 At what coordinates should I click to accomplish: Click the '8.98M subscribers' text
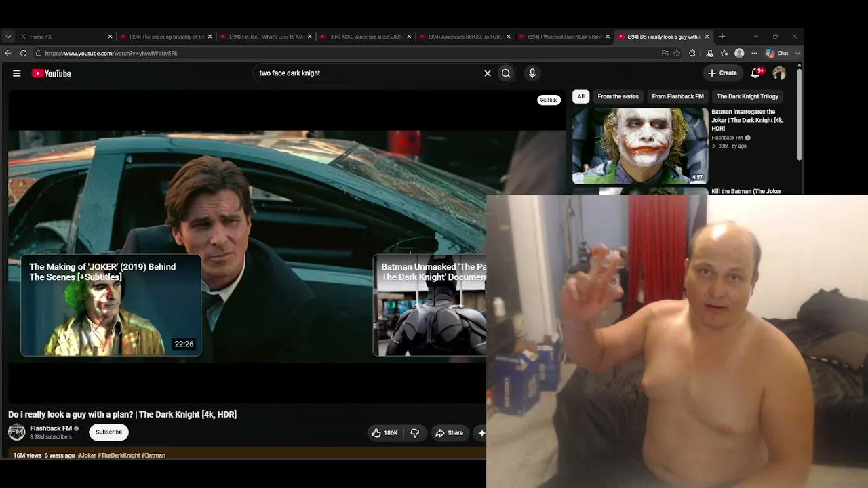click(51, 437)
